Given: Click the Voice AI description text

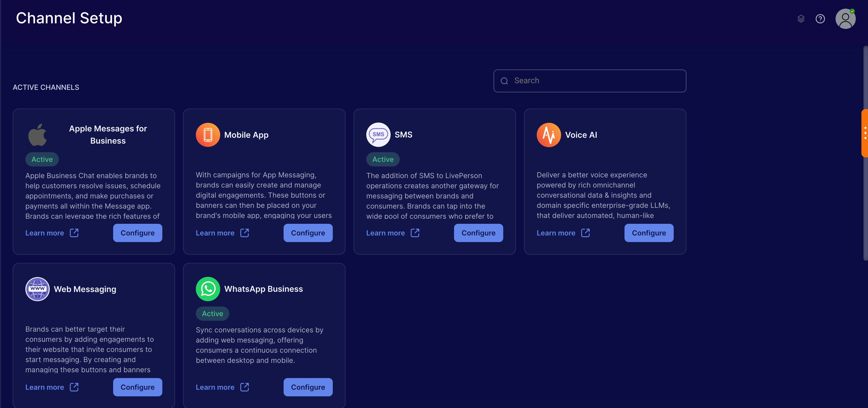Looking at the screenshot, I should click(x=603, y=195).
